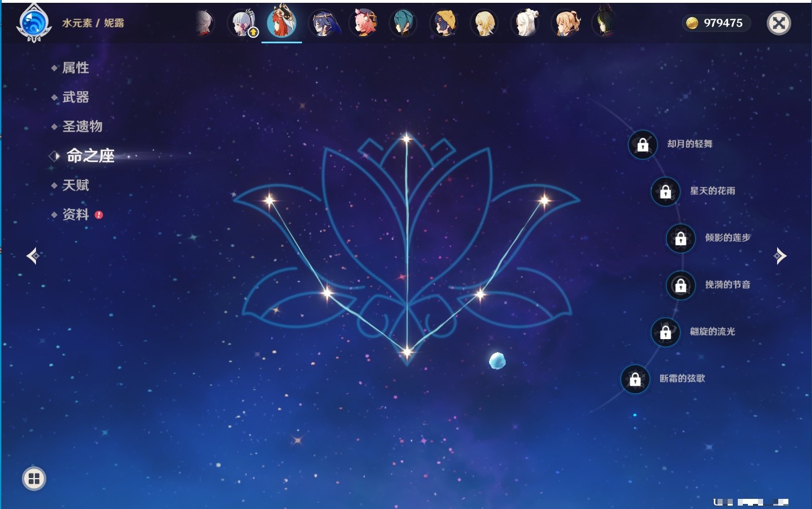This screenshot has height=509, width=812.
Task: Open constellation label 挽漪的节音
Action: click(728, 285)
